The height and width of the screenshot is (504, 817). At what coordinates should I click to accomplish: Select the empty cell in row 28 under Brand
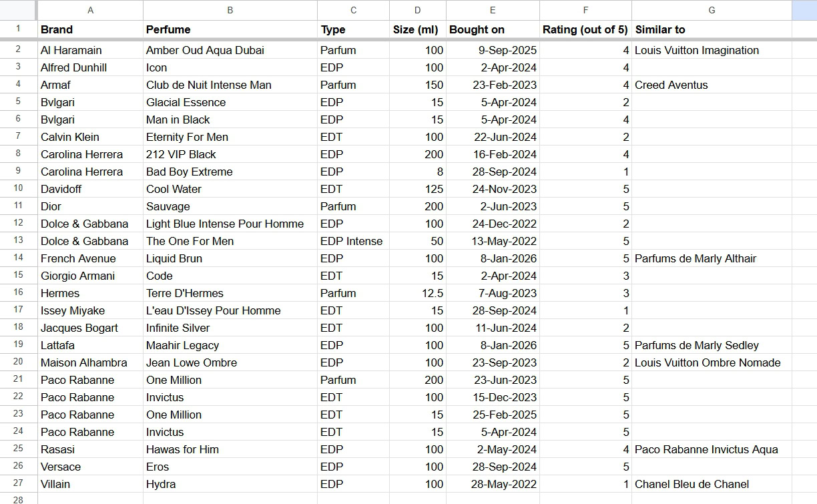coord(90,499)
